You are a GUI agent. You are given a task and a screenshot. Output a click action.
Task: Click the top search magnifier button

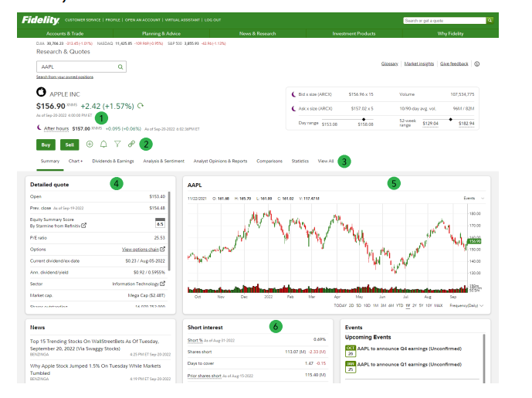490,20
